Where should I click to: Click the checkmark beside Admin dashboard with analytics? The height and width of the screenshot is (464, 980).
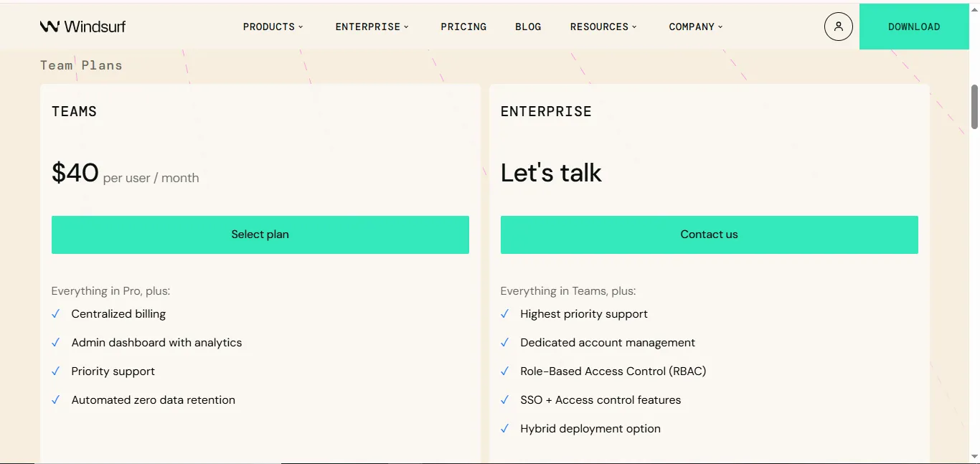pyautogui.click(x=56, y=343)
